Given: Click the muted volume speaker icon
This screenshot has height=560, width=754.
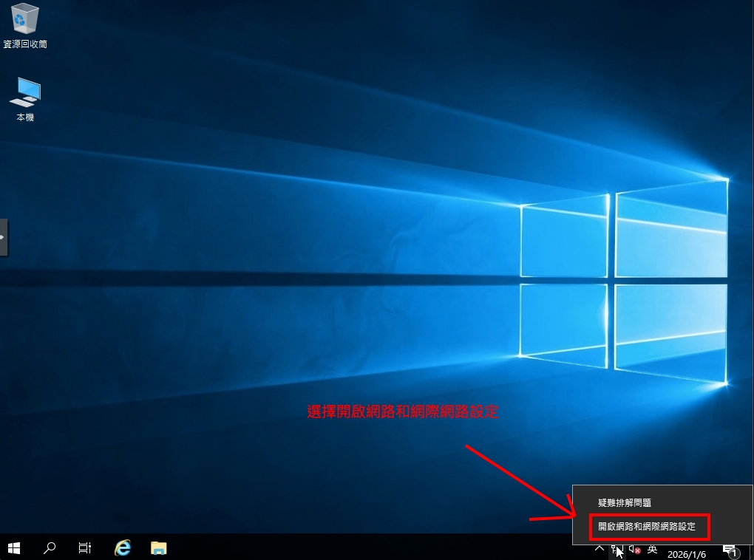Looking at the screenshot, I should [634, 549].
